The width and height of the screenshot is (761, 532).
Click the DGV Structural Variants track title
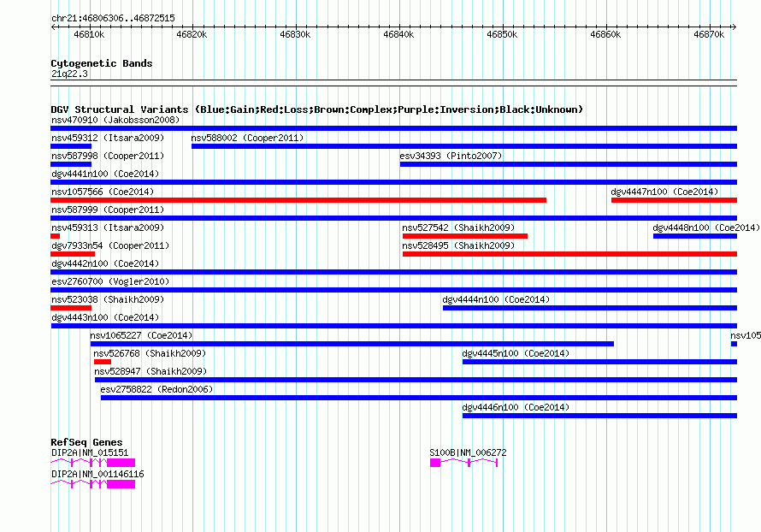[317, 109]
